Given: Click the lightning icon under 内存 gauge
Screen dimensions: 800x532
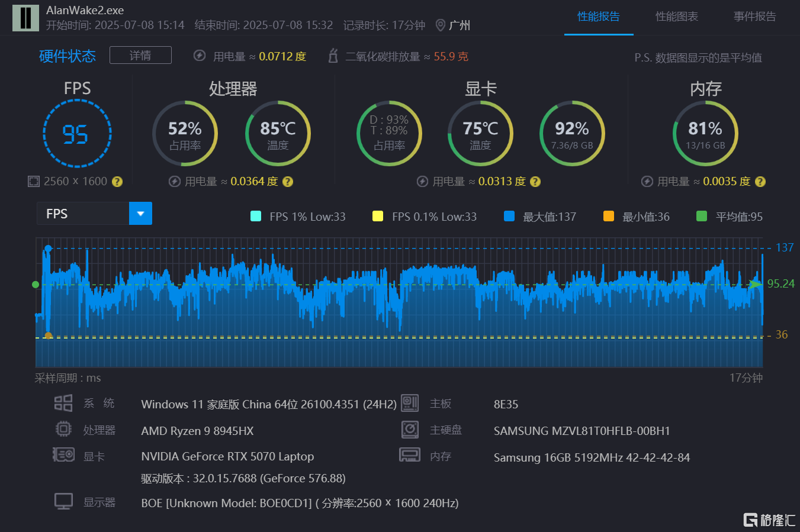Looking at the screenshot, I should 647,182.
